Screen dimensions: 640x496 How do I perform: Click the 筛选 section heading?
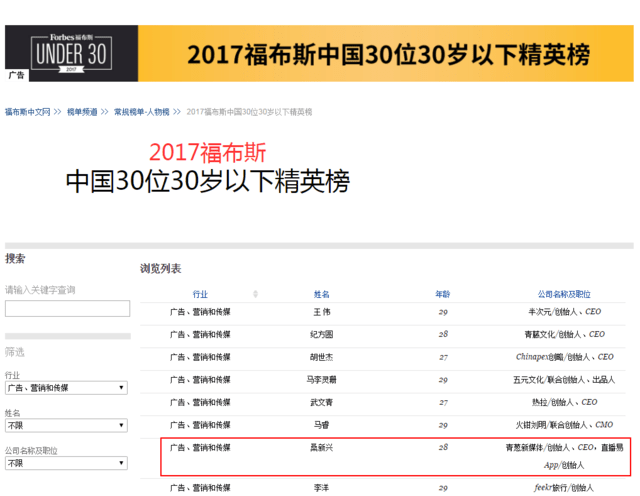click(x=15, y=352)
